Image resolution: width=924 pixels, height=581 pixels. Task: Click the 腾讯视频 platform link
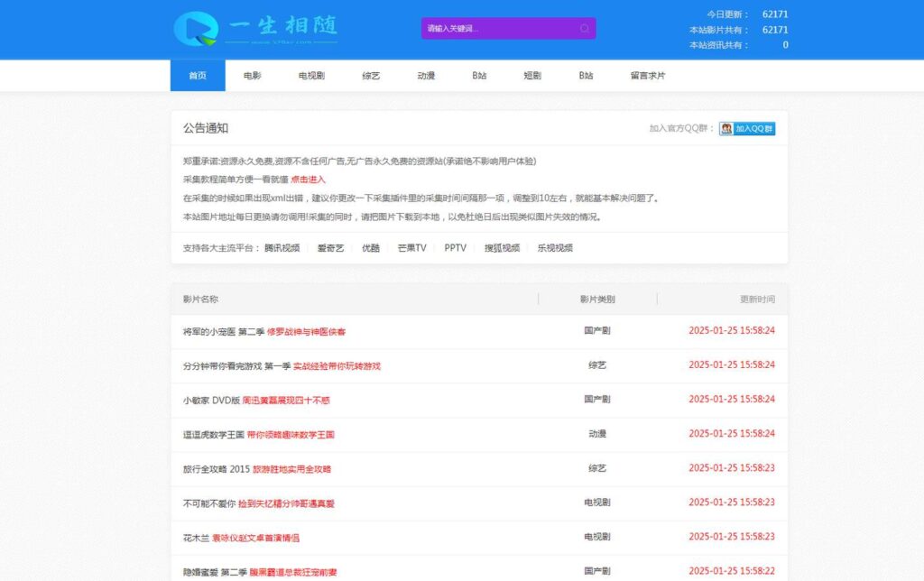[x=282, y=246]
